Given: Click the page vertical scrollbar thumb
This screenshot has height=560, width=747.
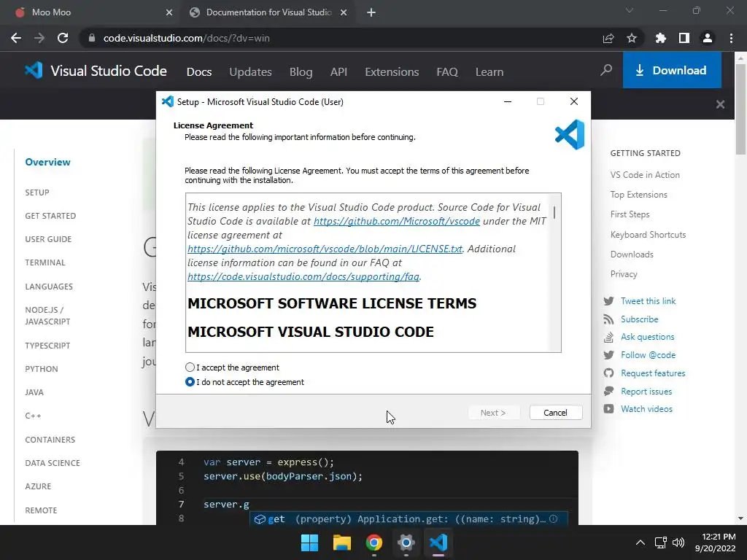Looking at the screenshot, I should pyautogui.click(x=740, y=109).
